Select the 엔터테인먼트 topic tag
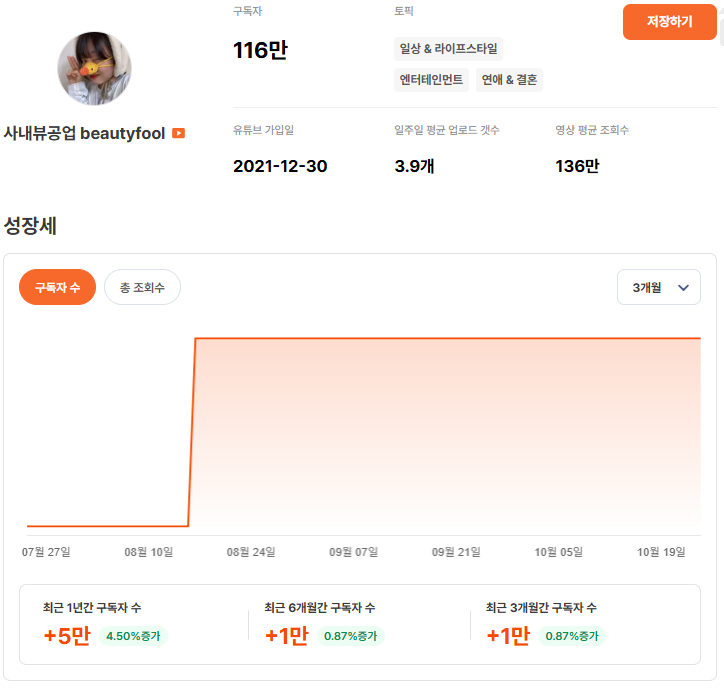Screen dimensions: 724x692 [x=432, y=80]
